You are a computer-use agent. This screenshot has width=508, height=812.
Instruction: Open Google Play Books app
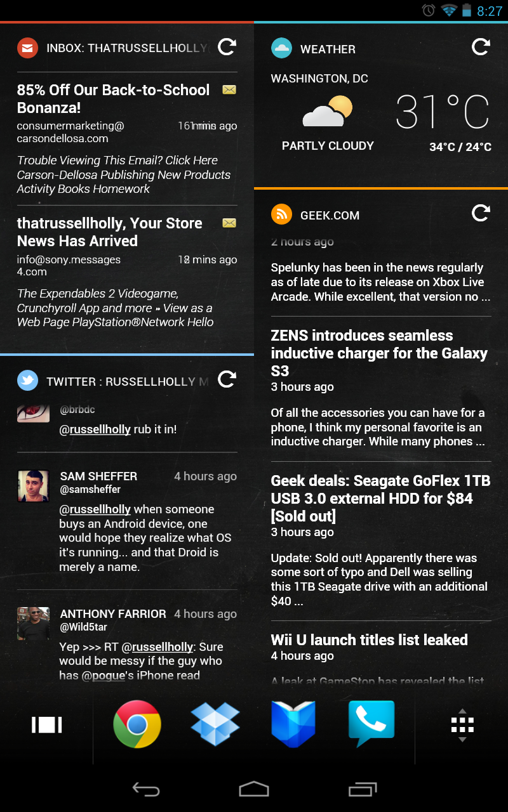(293, 724)
